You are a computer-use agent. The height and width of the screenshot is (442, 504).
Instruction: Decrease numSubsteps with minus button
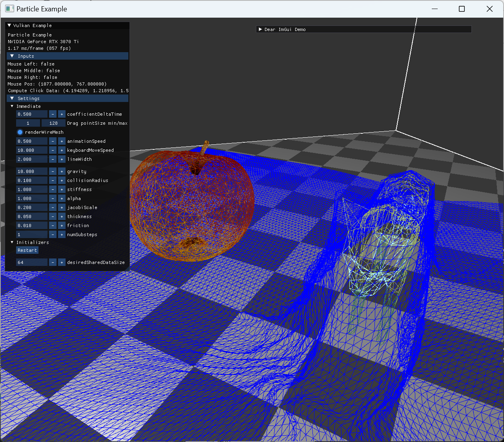tap(53, 235)
